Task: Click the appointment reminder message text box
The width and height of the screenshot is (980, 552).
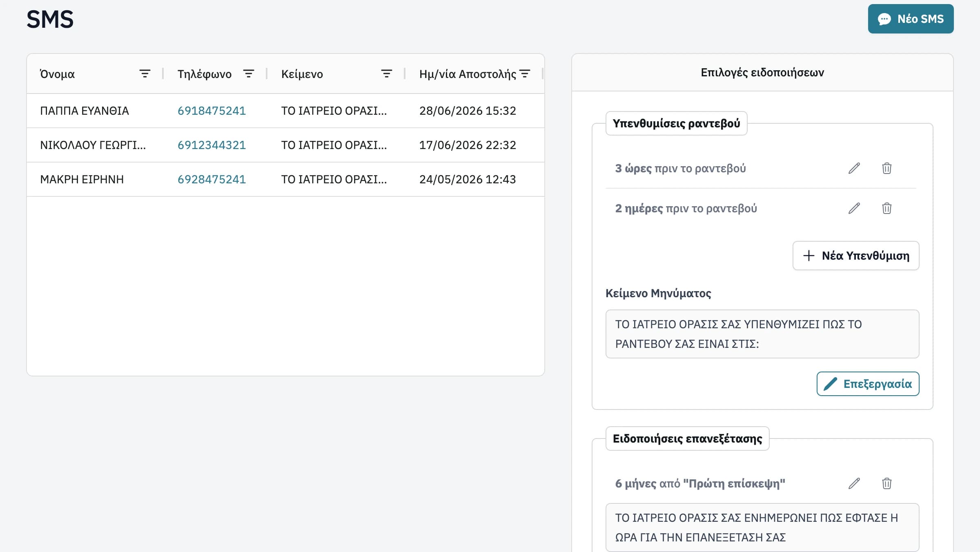Action: (762, 334)
